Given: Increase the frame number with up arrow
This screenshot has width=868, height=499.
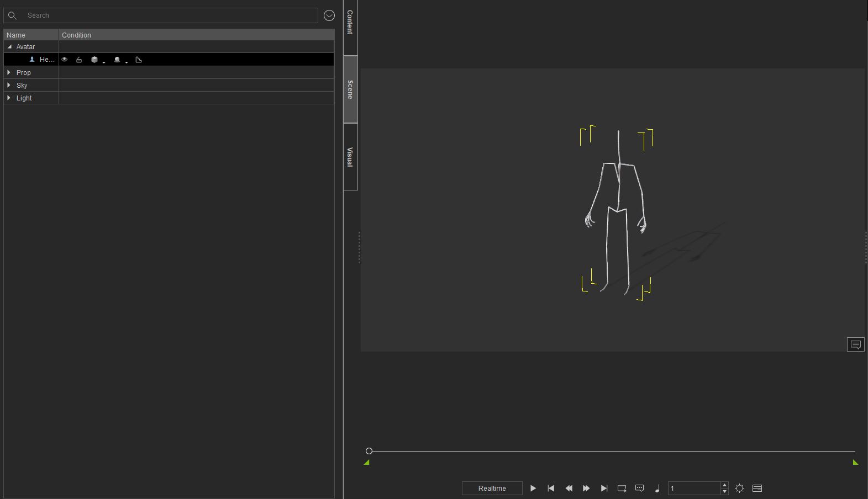Looking at the screenshot, I should (x=725, y=485).
